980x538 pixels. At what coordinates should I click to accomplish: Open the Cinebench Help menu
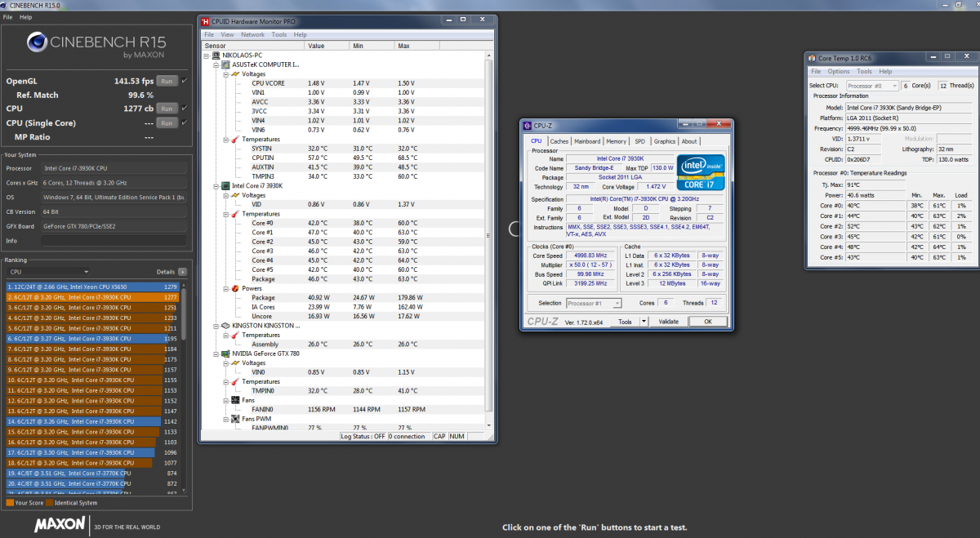coord(26,16)
